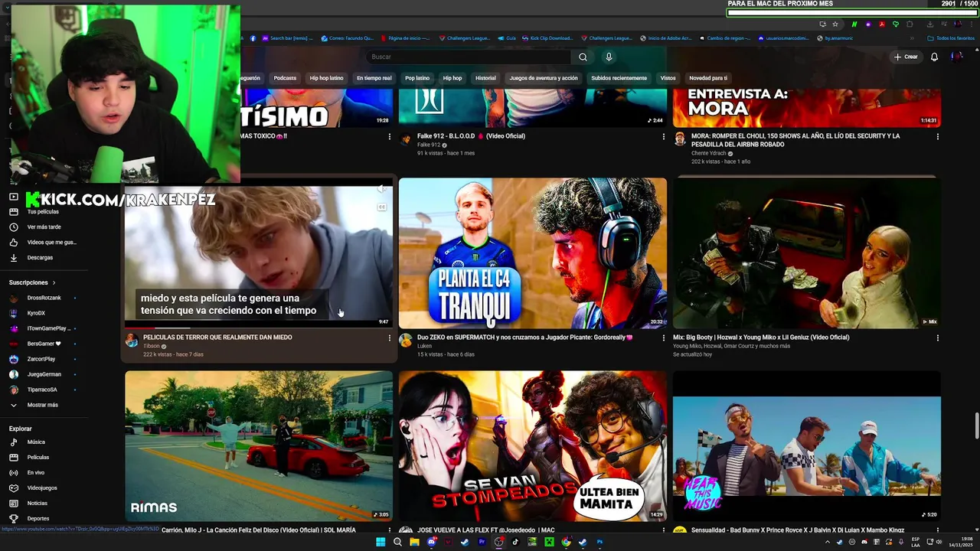The image size is (980, 551).
Task: Click Noticias newspaper icon
Action: coord(14,504)
